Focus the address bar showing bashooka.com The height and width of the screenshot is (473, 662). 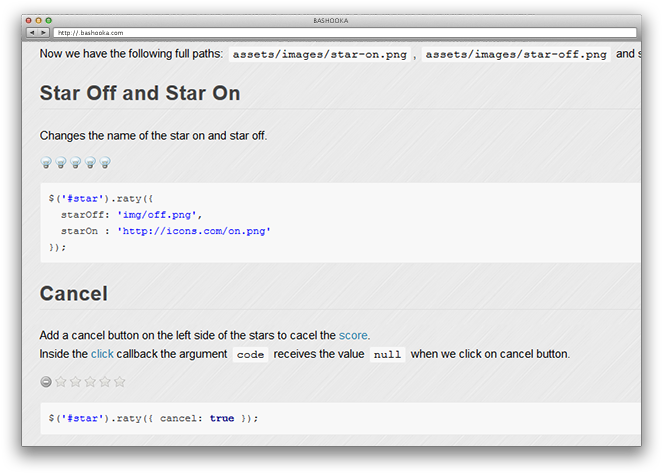click(x=345, y=33)
